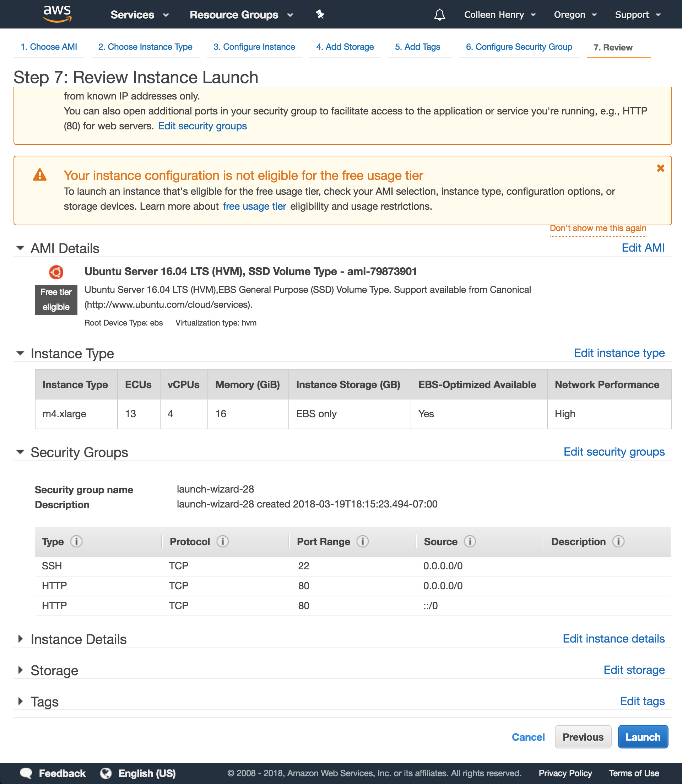Image resolution: width=682 pixels, height=784 pixels.
Task: Open the notifications bell icon
Action: pos(440,15)
